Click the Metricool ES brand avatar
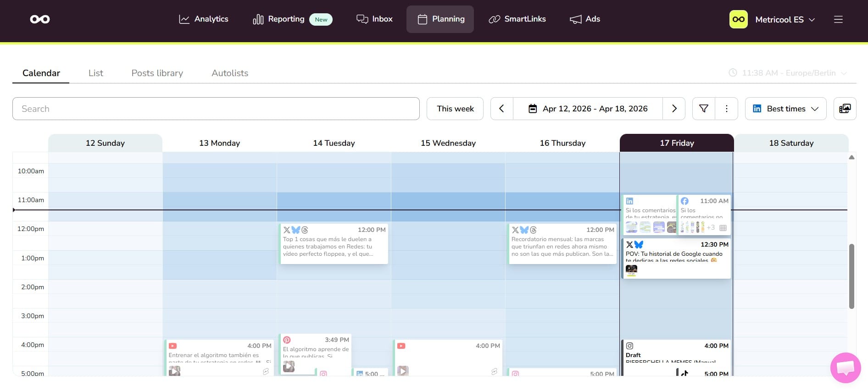 (739, 19)
